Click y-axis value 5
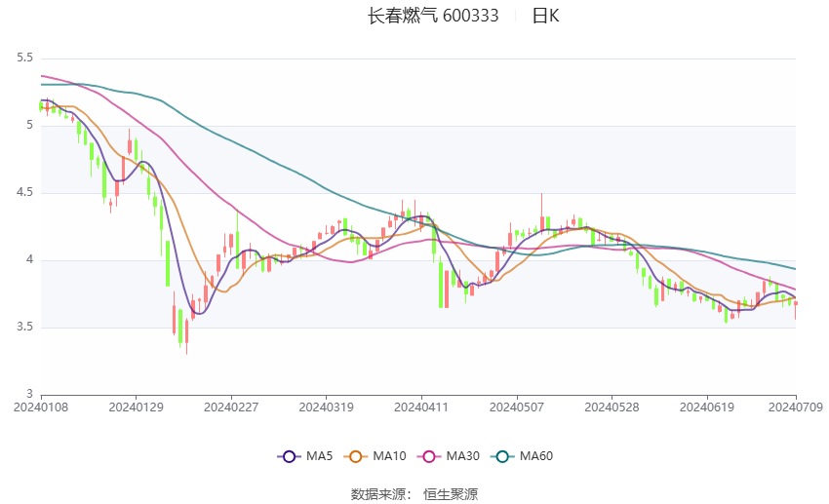The image size is (829, 504). 29,125
